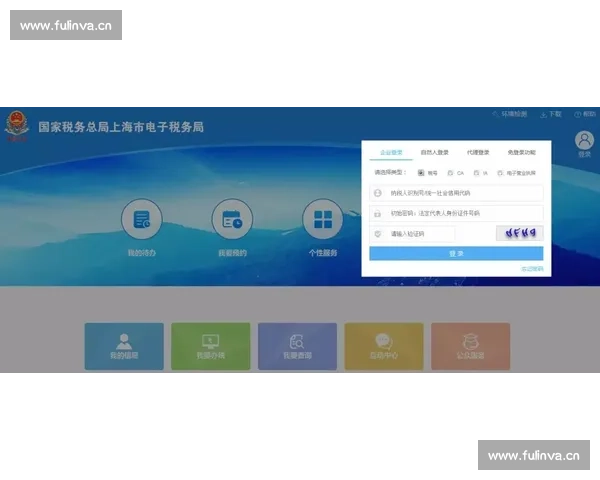Click the 国家税务总局上海市电子税务局 title
Image resolution: width=600 pixels, height=480 pixels.
point(121,127)
